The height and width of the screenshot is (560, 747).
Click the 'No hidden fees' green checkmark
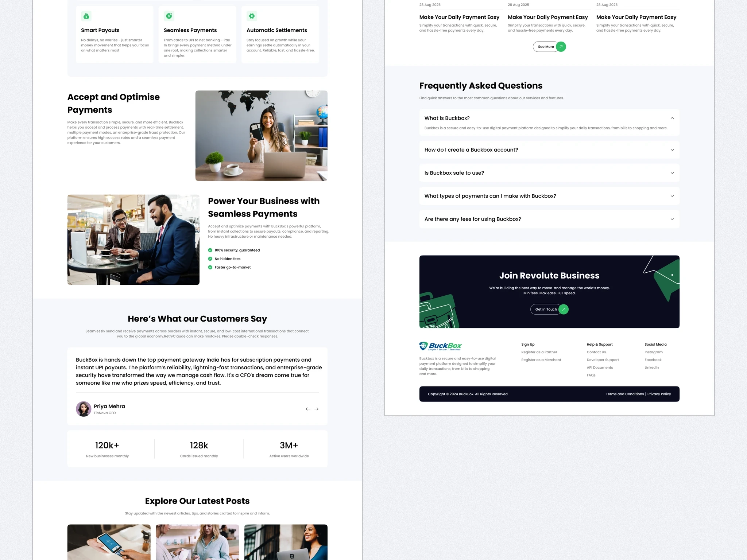point(210,259)
